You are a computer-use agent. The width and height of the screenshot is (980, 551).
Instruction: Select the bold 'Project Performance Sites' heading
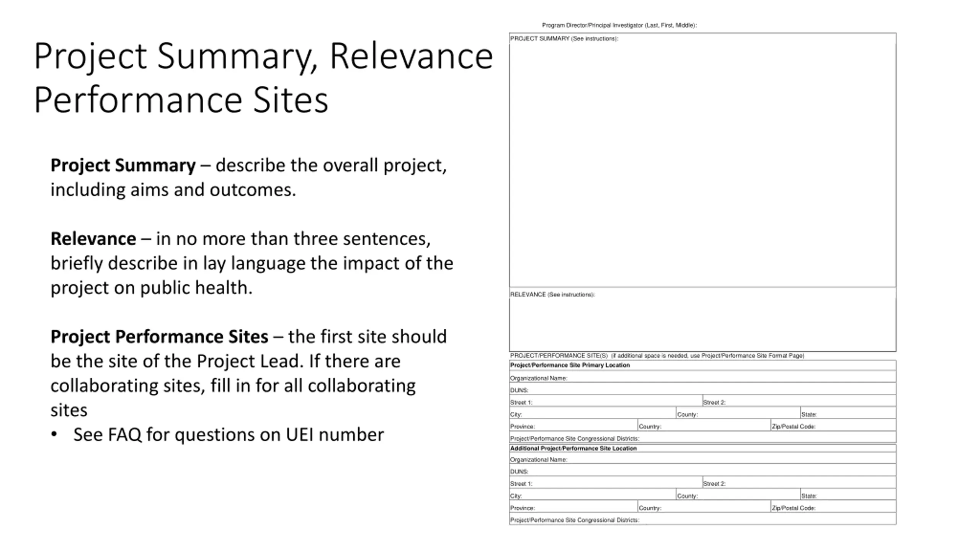[x=159, y=337]
